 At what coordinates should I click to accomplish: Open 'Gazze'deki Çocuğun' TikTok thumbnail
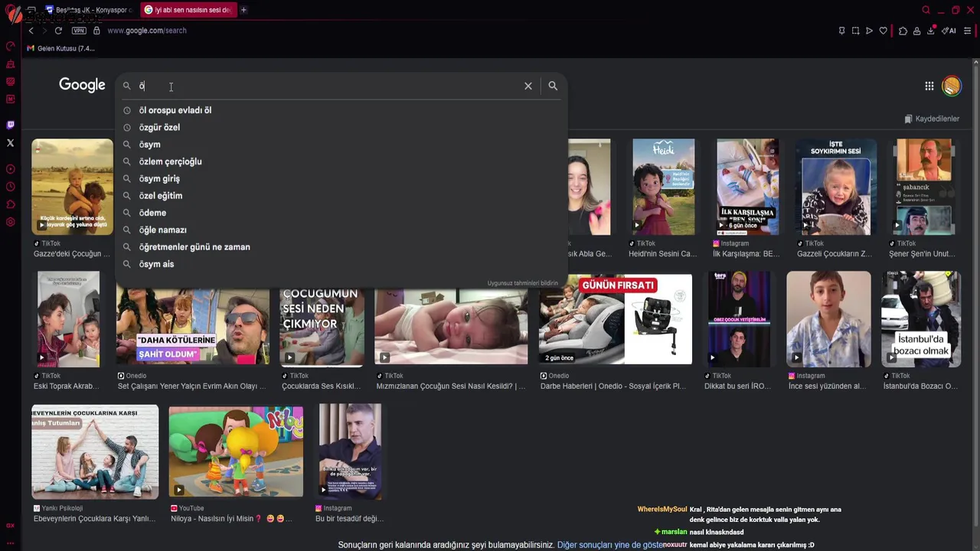[x=72, y=187]
